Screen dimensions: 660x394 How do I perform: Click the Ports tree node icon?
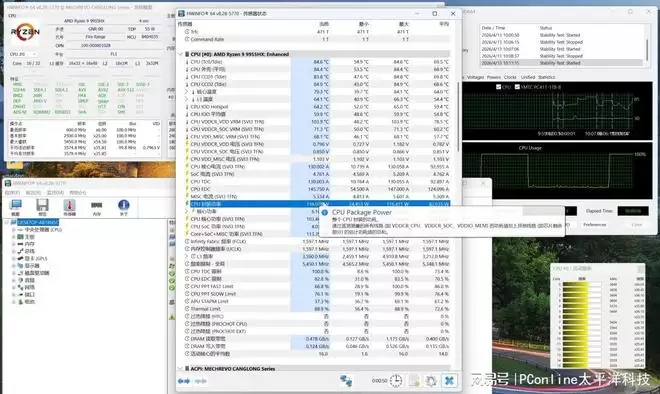pyautogui.click(x=20, y=295)
